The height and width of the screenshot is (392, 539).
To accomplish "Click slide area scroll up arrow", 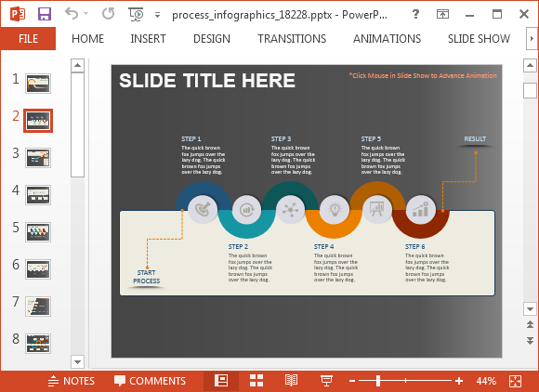I will [530, 65].
